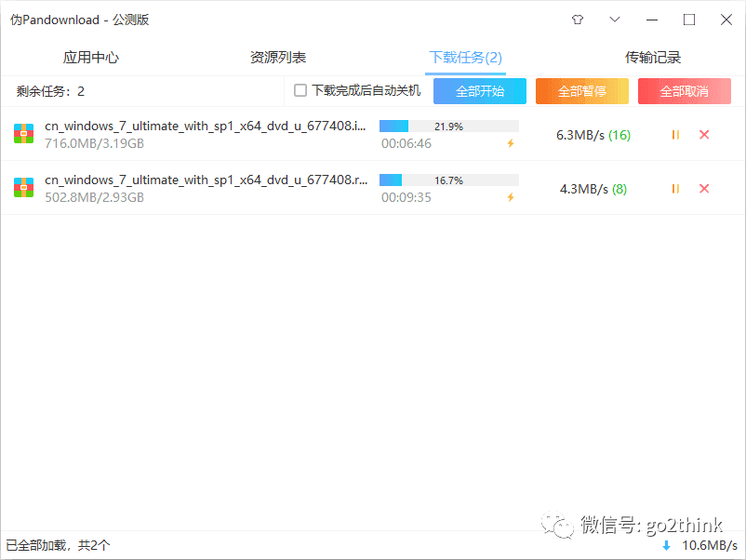Click the file type icon of the first download

(x=23, y=134)
